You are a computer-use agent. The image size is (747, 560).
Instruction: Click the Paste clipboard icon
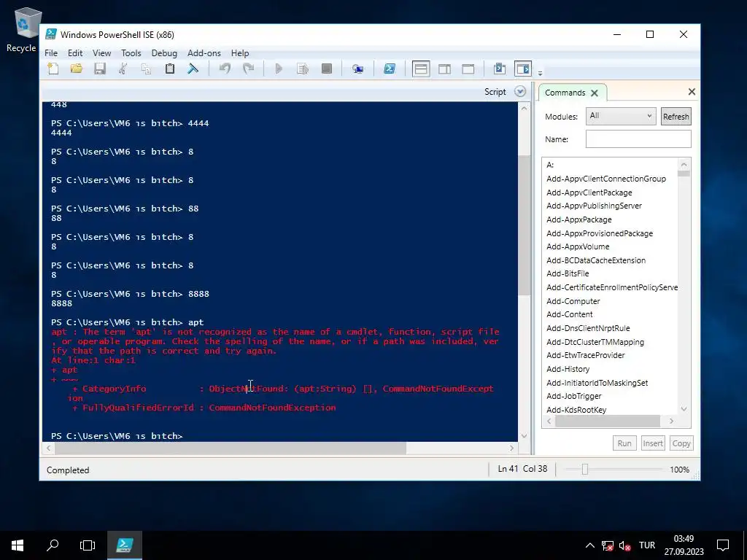point(169,69)
